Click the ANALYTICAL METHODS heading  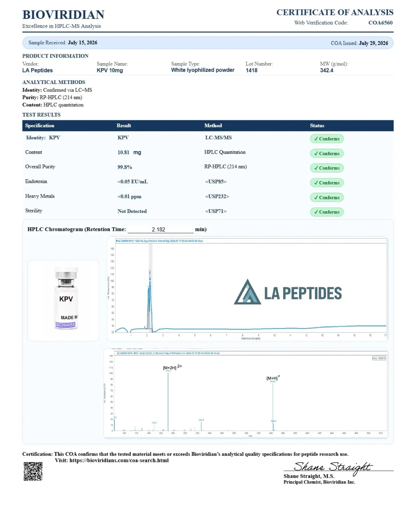(54, 82)
